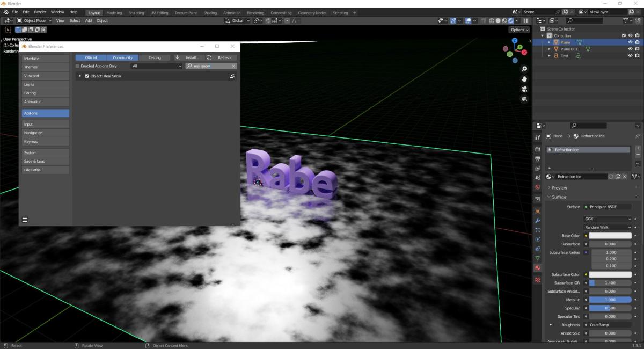Click the Base Color white swatch
This screenshot has width=644, height=349.
(x=611, y=236)
